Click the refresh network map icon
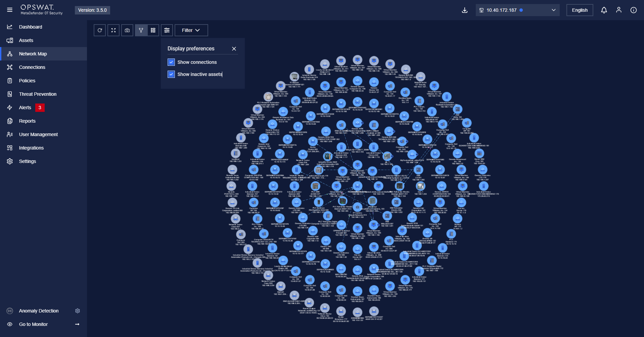 pyautogui.click(x=100, y=30)
